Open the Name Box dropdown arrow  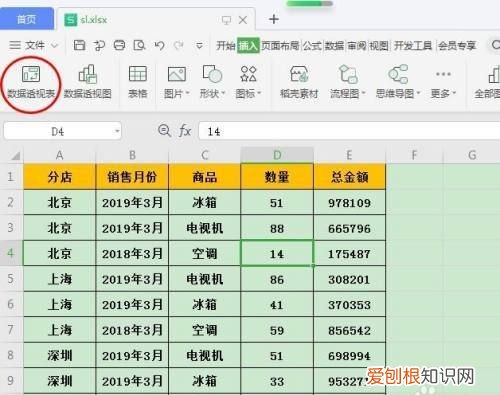point(117,131)
